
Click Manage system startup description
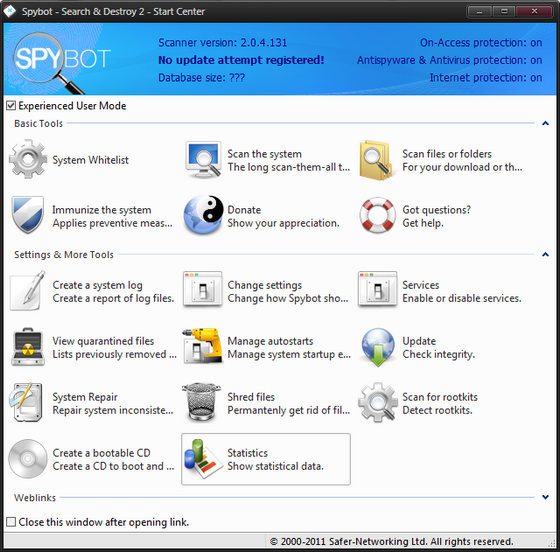click(x=289, y=355)
